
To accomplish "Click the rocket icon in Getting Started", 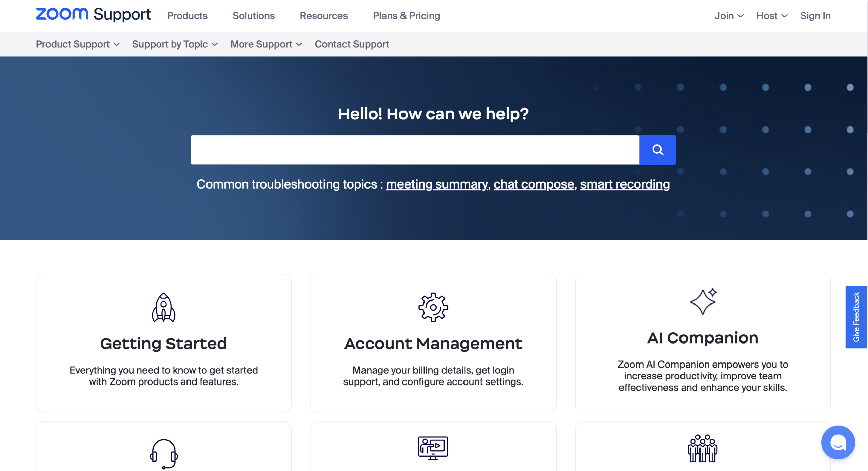I will point(163,307).
